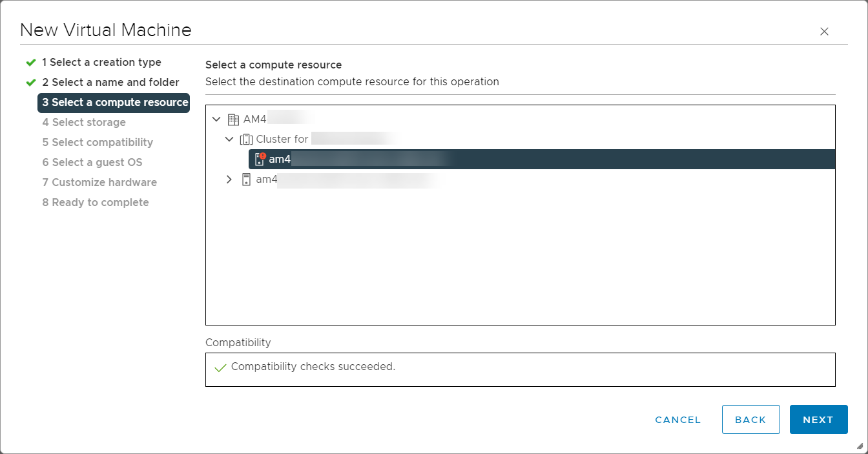Proceed with the Next button

tap(818, 420)
